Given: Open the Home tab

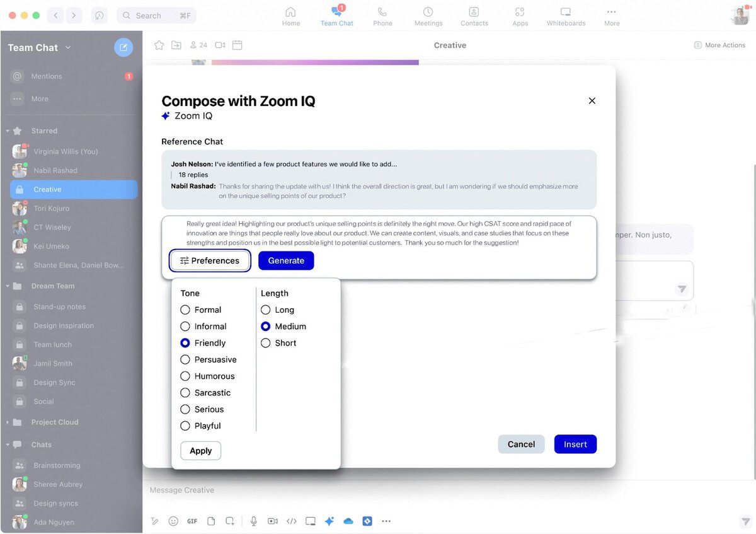Looking at the screenshot, I should tap(290, 16).
